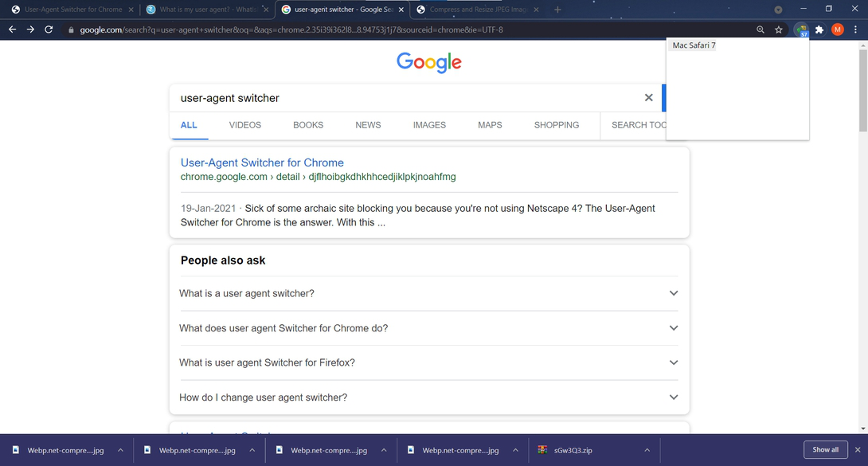Screen dimensions: 868x466
Task: Open User-Agent Switcher for Chrome result
Action: click(262, 163)
